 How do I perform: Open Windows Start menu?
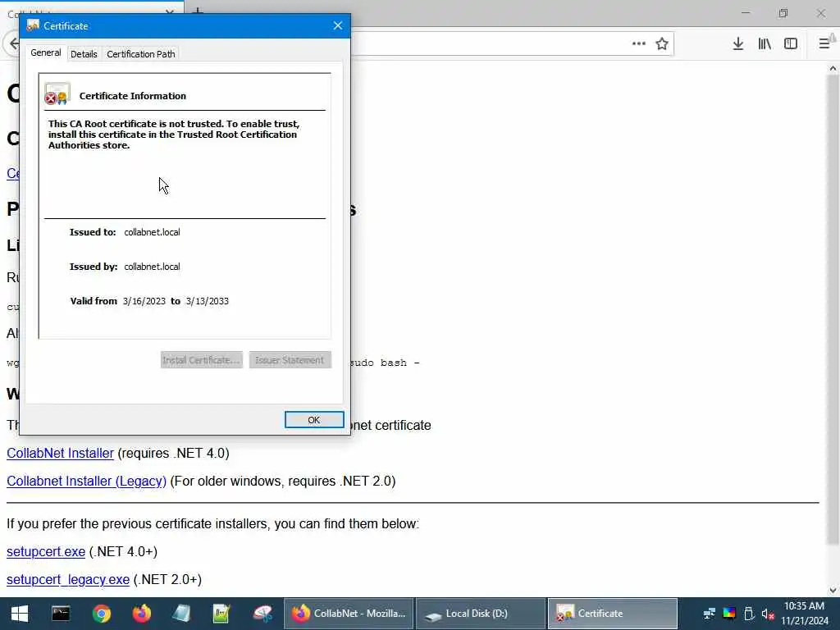point(20,614)
